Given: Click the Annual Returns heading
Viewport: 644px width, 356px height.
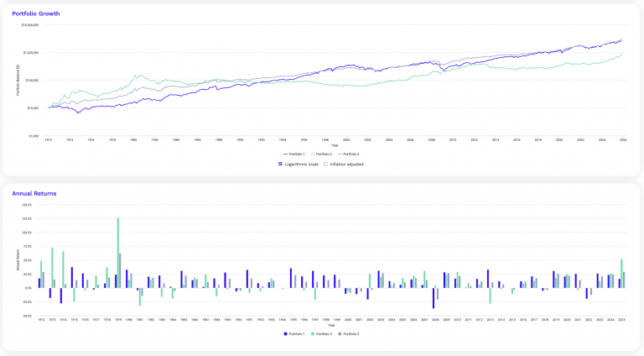Looking at the screenshot, I should tap(34, 194).
